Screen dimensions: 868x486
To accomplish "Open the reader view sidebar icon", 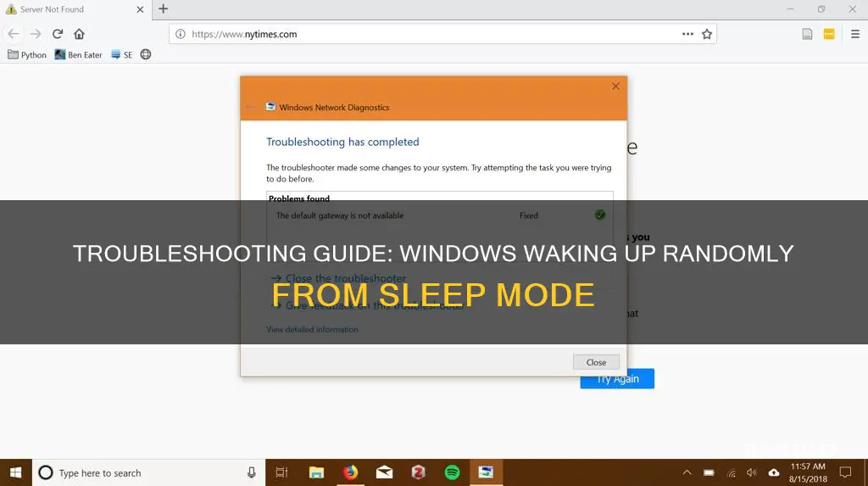I will click(807, 34).
